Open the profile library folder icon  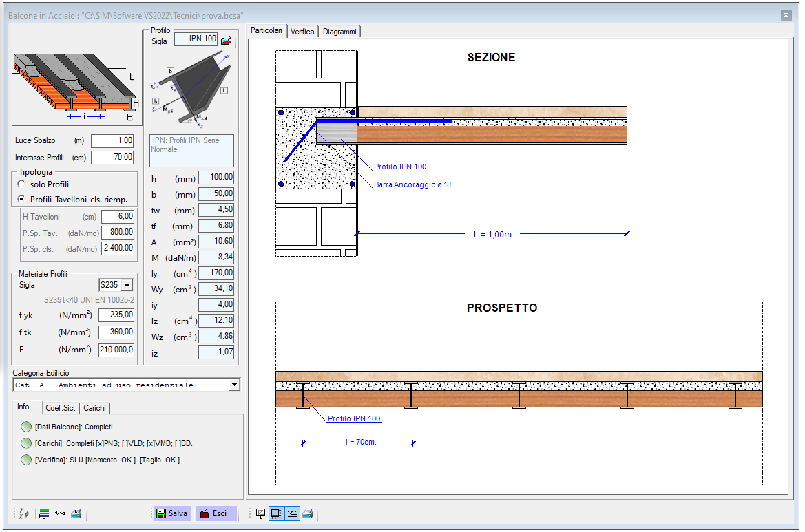coord(227,39)
